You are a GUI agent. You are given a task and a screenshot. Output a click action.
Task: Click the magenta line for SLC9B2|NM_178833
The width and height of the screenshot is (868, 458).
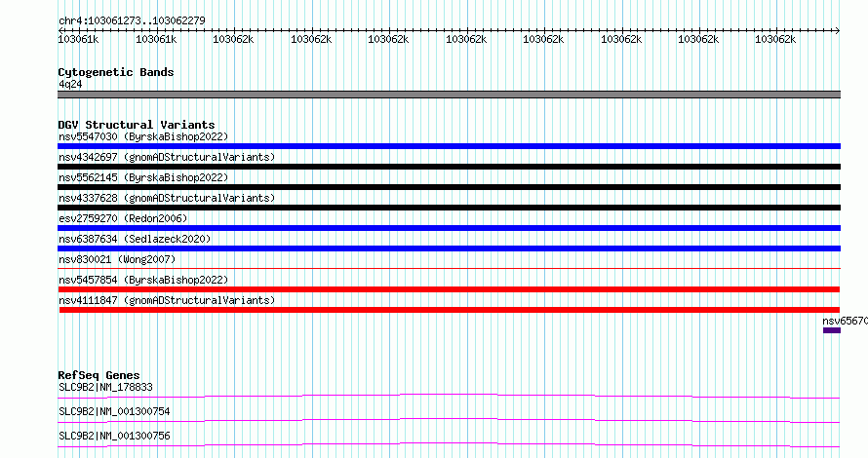tap(449, 396)
